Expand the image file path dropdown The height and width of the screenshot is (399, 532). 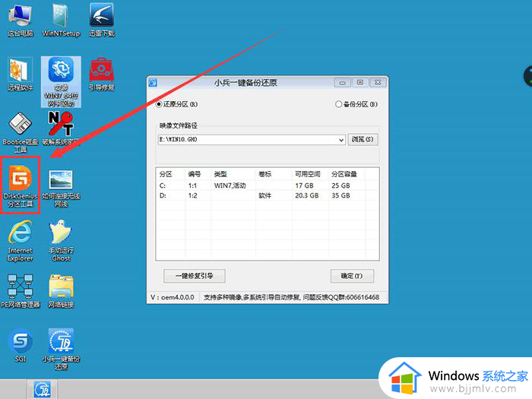click(x=341, y=140)
